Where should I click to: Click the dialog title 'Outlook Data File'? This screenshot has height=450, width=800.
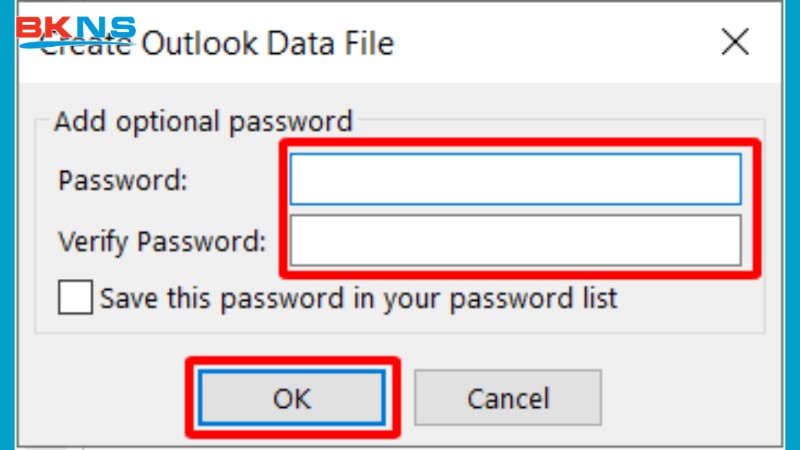(x=268, y=44)
